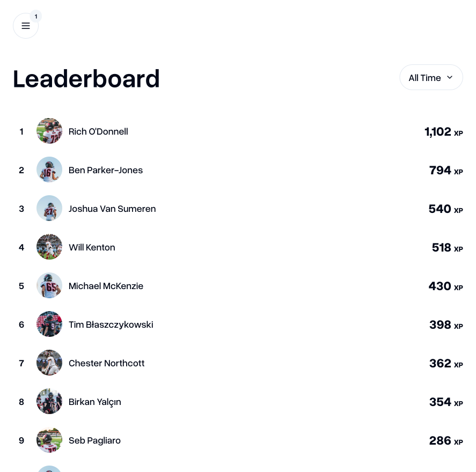The width and height of the screenshot is (476, 472).
Task: Select Will Kenton's XP total of 518
Action: coord(441,247)
